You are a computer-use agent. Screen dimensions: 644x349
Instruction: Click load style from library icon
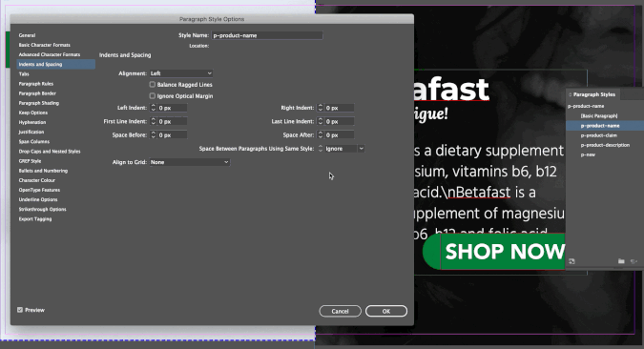click(571, 261)
